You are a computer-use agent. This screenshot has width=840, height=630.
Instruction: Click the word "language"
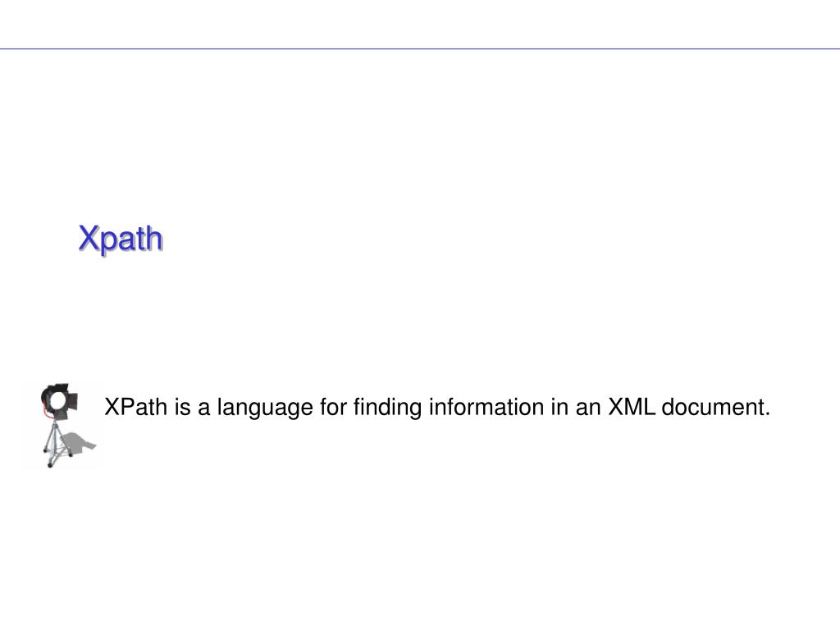265,409
